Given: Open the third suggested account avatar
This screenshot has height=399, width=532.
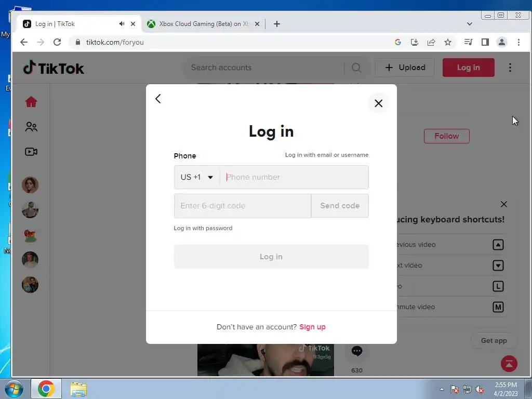Looking at the screenshot, I should 30,235.
